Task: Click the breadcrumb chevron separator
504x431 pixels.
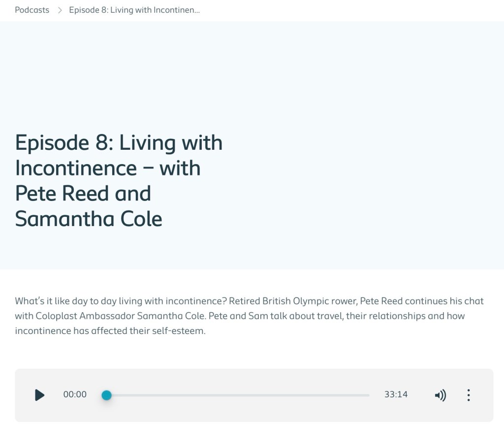Action: (60, 10)
